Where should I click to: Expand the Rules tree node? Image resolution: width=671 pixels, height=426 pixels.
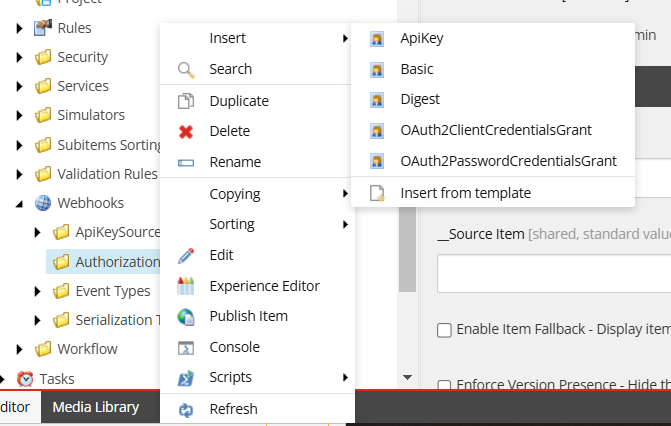tap(19, 28)
